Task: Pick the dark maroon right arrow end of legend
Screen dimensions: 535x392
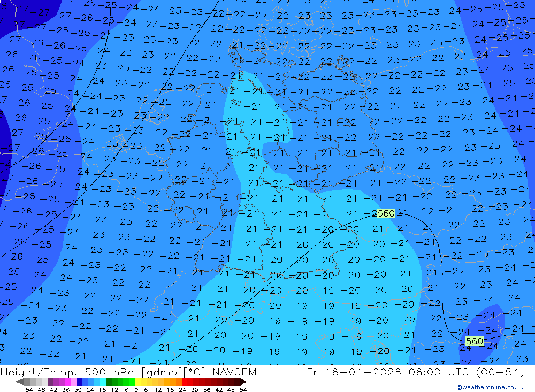Action: click(x=243, y=382)
